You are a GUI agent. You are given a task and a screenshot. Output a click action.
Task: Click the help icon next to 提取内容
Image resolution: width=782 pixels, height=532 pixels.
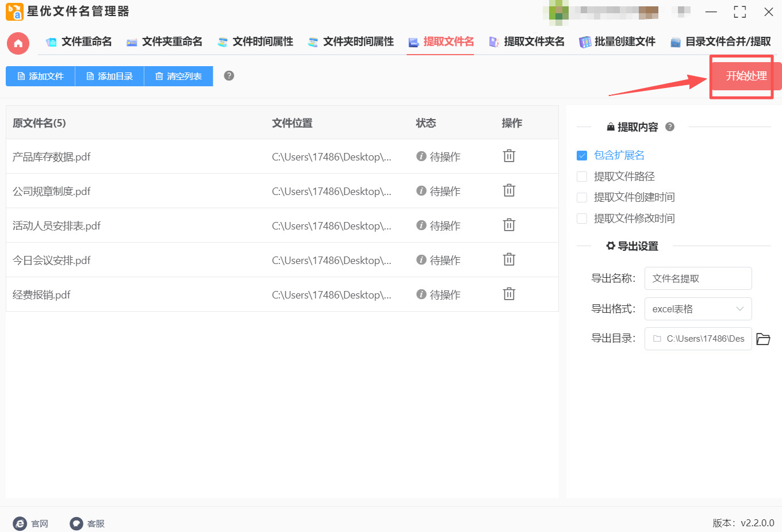[669, 127]
